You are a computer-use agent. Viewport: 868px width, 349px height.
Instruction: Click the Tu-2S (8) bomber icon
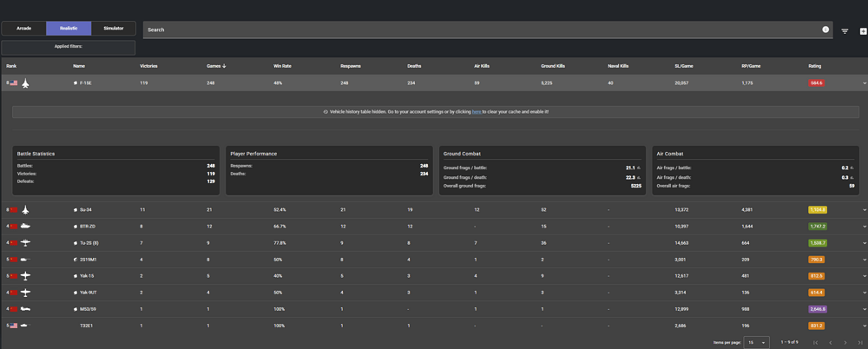(25, 242)
